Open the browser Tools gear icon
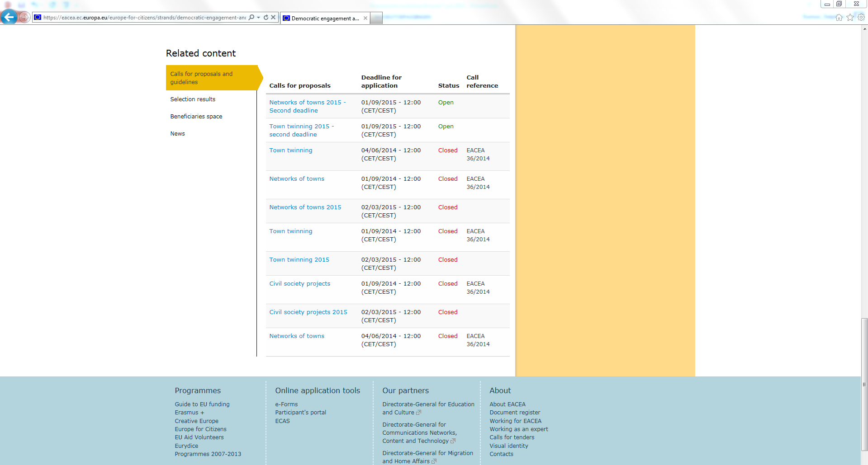The height and width of the screenshot is (465, 868). 861,17
